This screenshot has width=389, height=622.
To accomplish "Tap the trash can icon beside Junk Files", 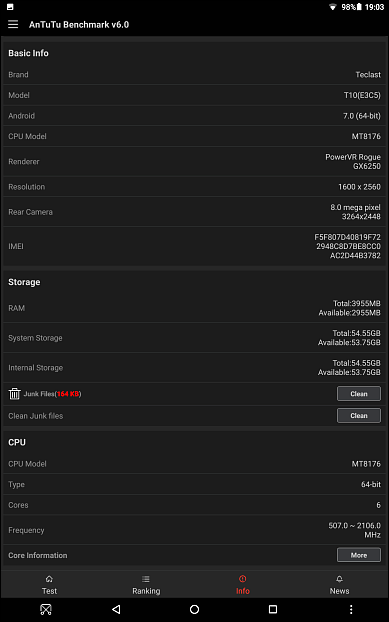I will click(15, 394).
